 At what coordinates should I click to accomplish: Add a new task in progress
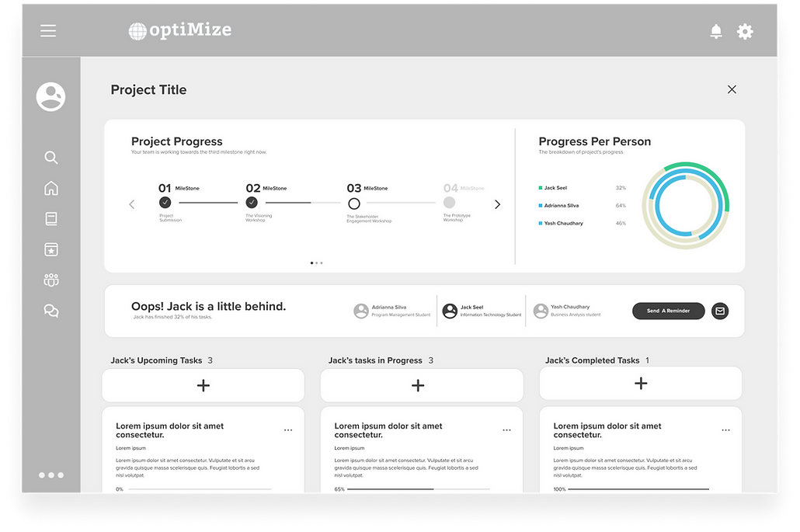pyautogui.click(x=418, y=385)
